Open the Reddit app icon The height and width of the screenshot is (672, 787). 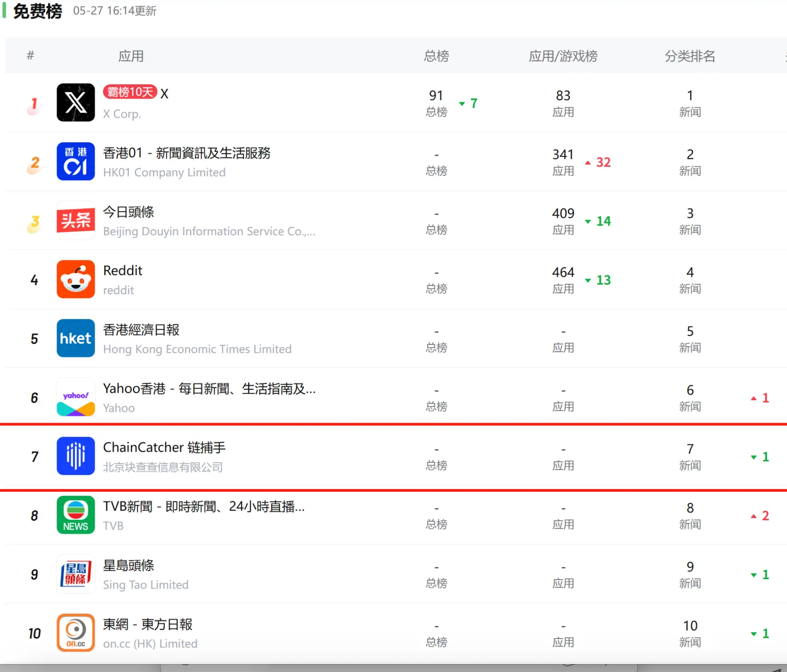click(75, 279)
